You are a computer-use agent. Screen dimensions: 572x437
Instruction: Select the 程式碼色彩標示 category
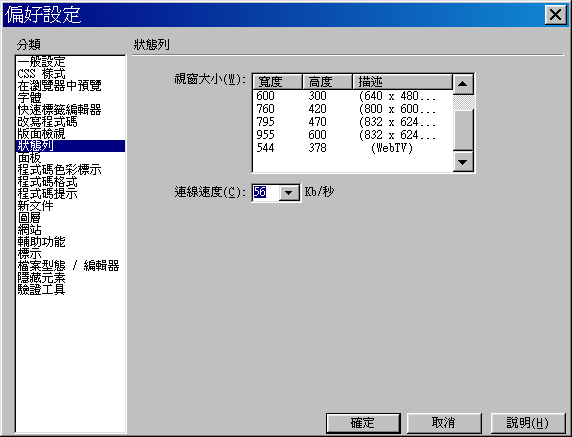pyautogui.click(x=59, y=170)
